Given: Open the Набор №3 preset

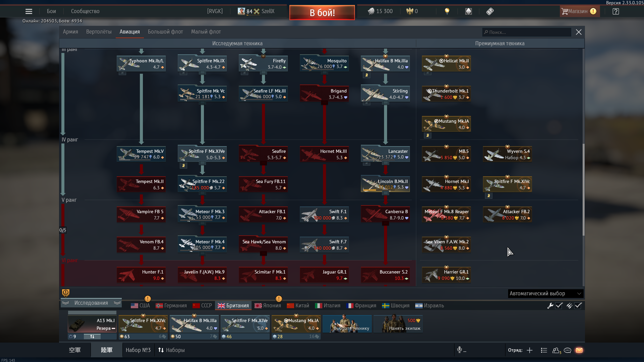Looking at the screenshot, I should coord(138,350).
